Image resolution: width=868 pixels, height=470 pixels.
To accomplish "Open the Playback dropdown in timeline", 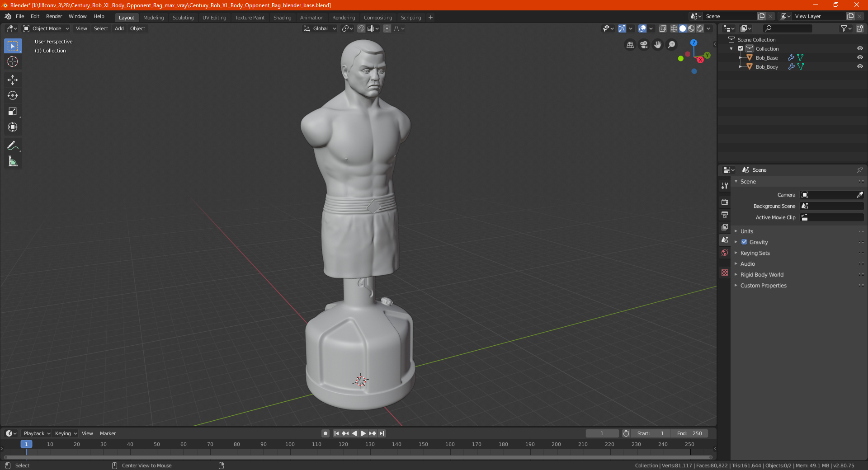I will 37,433.
